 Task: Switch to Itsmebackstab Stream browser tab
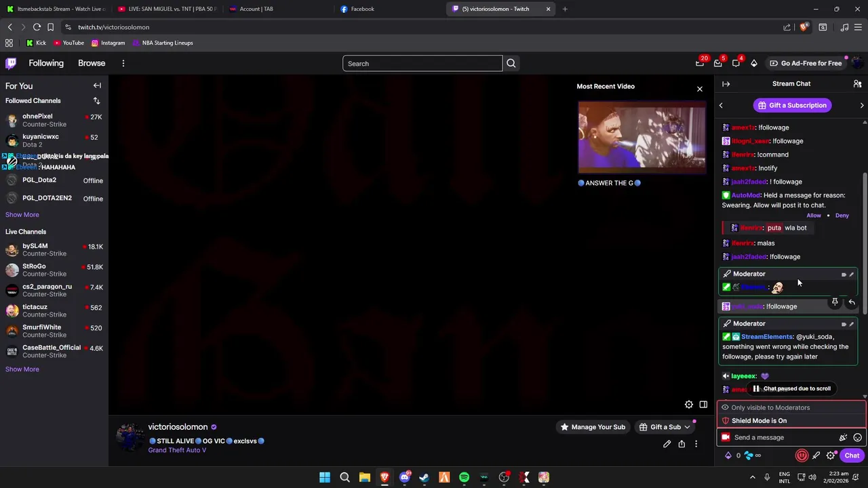point(56,9)
